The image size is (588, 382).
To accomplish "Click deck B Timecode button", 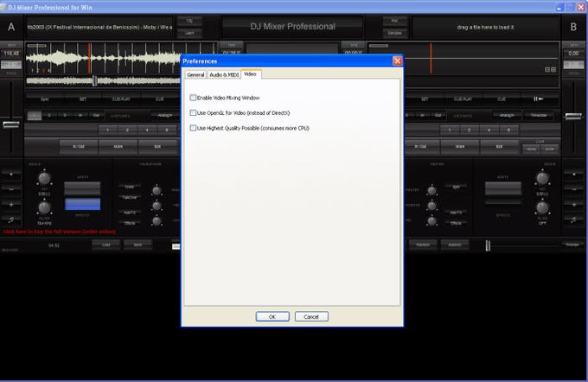I will pos(539,115).
